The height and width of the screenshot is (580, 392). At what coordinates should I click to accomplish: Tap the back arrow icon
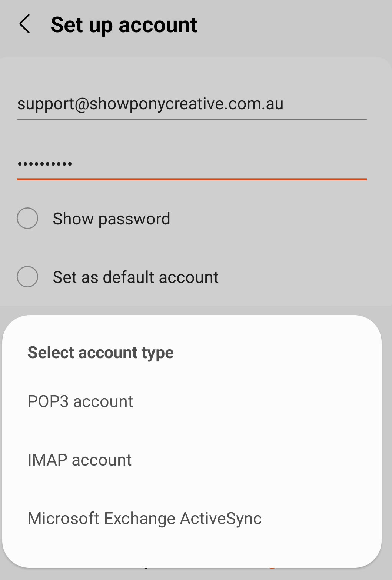click(24, 24)
